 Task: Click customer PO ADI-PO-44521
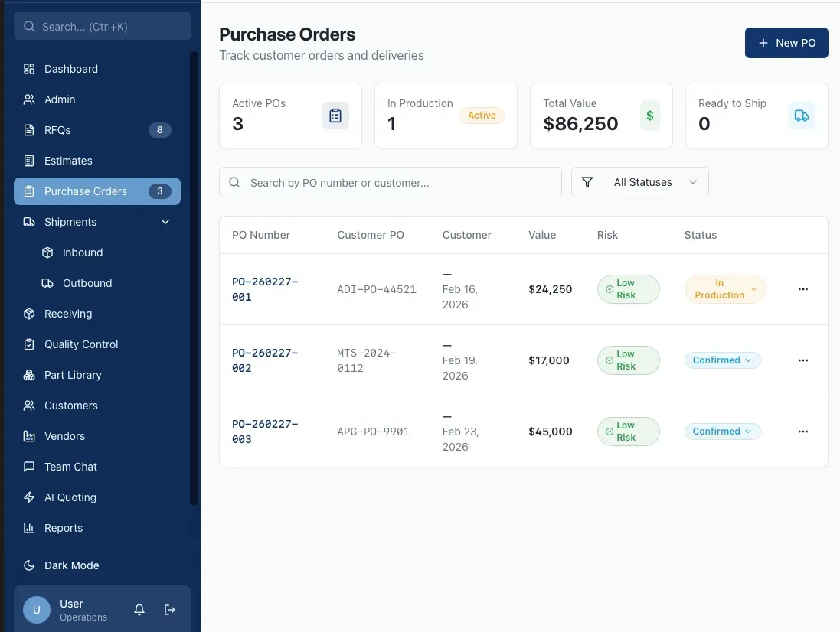pos(377,289)
